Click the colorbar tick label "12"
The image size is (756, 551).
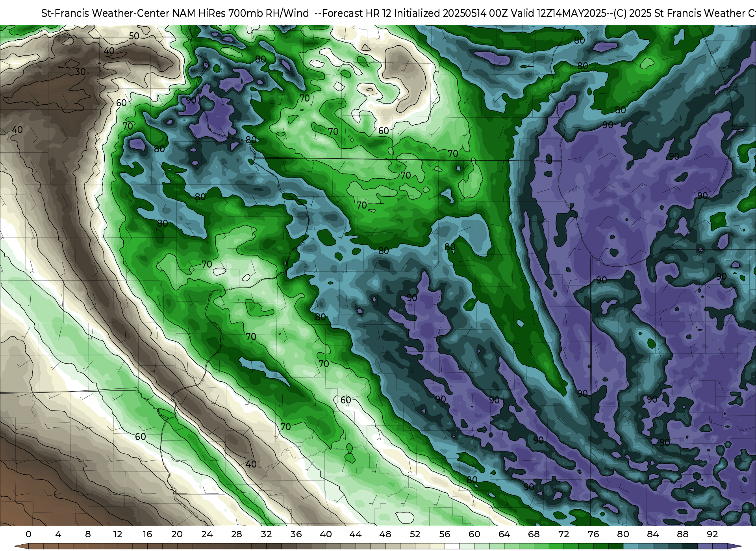click(118, 534)
